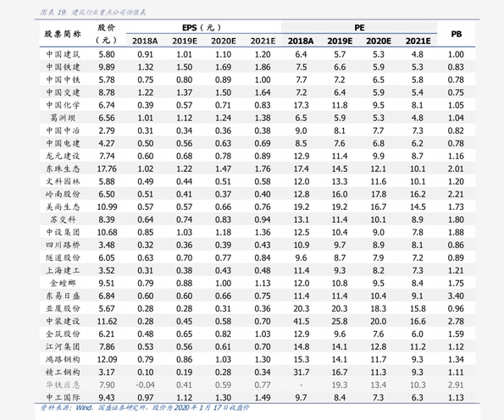Viewport: 504px width, 420px height.
Task: Click the stock name 隧道股份
Action: 63,257
